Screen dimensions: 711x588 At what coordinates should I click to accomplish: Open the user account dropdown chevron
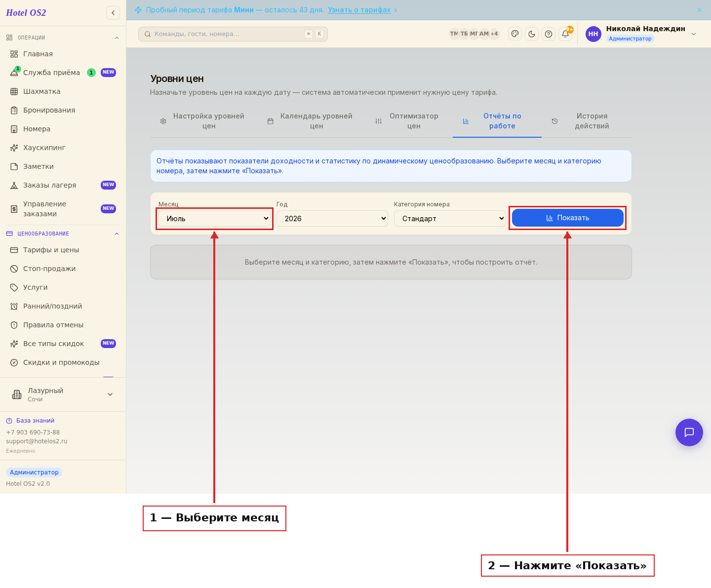click(694, 34)
